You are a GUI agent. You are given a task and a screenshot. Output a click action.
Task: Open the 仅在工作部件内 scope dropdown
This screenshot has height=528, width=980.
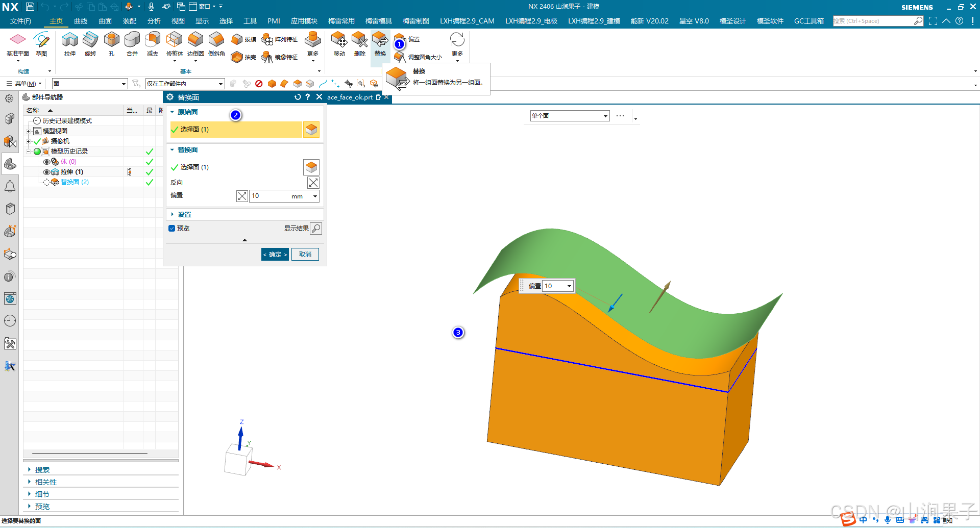click(220, 84)
